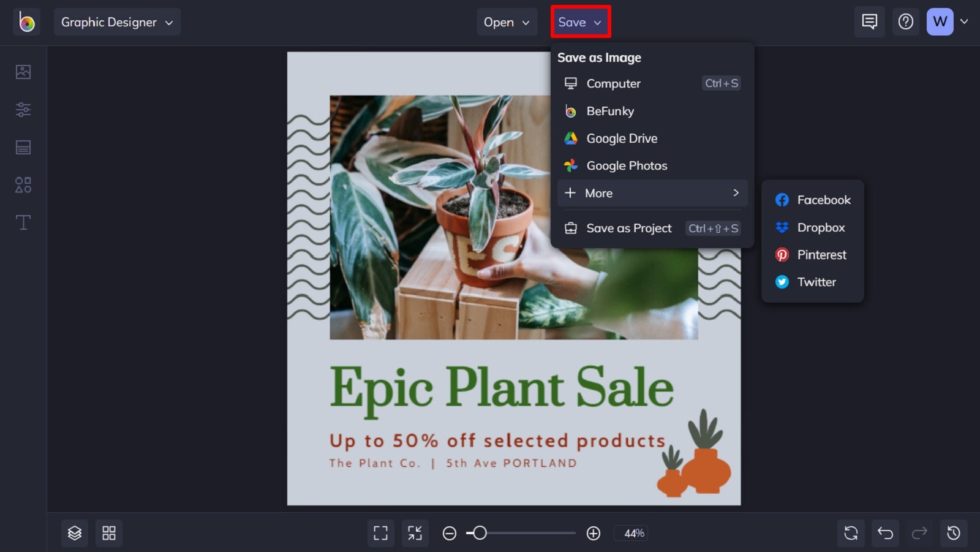The height and width of the screenshot is (552, 980).
Task: Expand the user account menu
Action: point(948,21)
